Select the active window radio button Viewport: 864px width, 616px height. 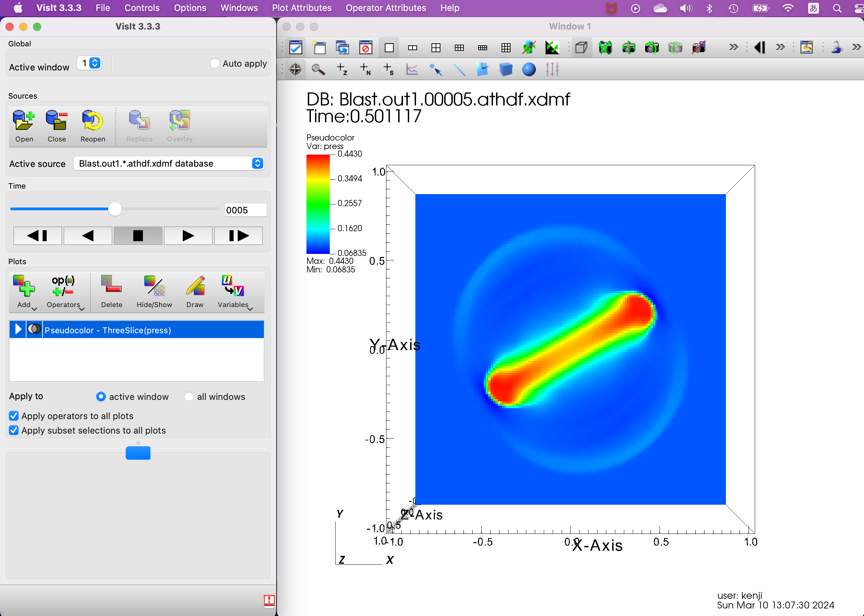101,396
